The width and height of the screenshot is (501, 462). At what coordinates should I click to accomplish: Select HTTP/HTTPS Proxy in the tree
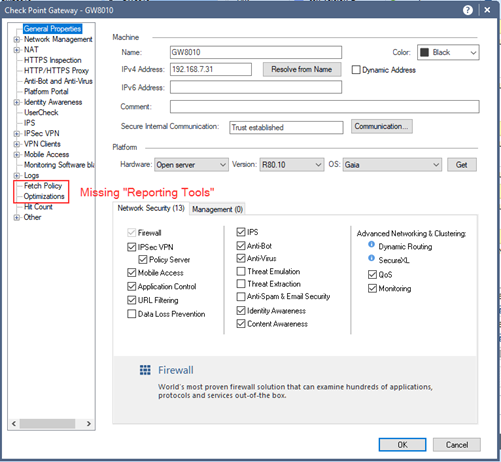pos(56,71)
